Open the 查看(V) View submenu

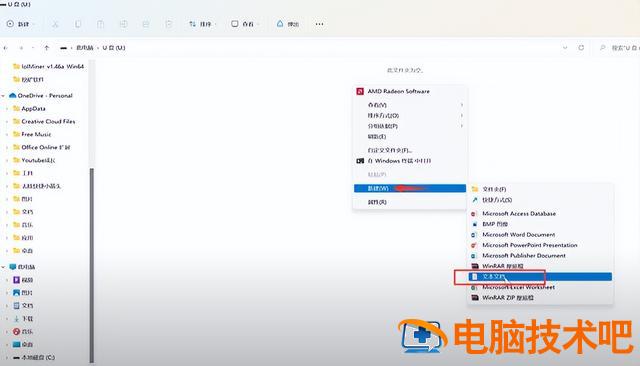coord(410,105)
